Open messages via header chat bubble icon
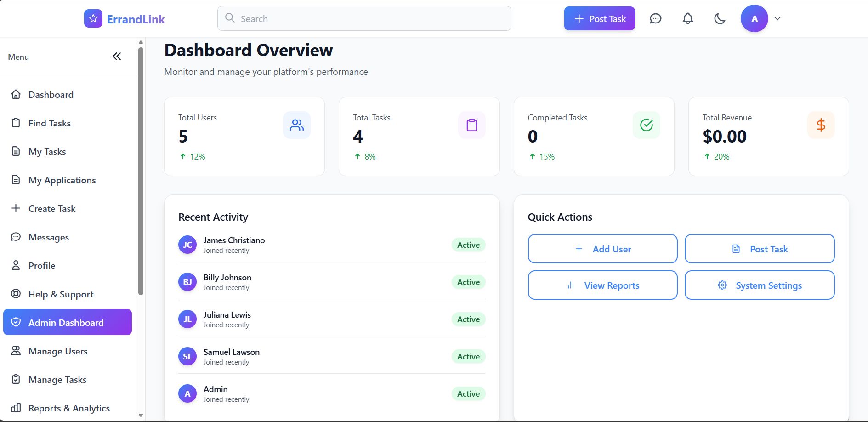This screenshot has width=868, height=422. click(x=655, y=19)
